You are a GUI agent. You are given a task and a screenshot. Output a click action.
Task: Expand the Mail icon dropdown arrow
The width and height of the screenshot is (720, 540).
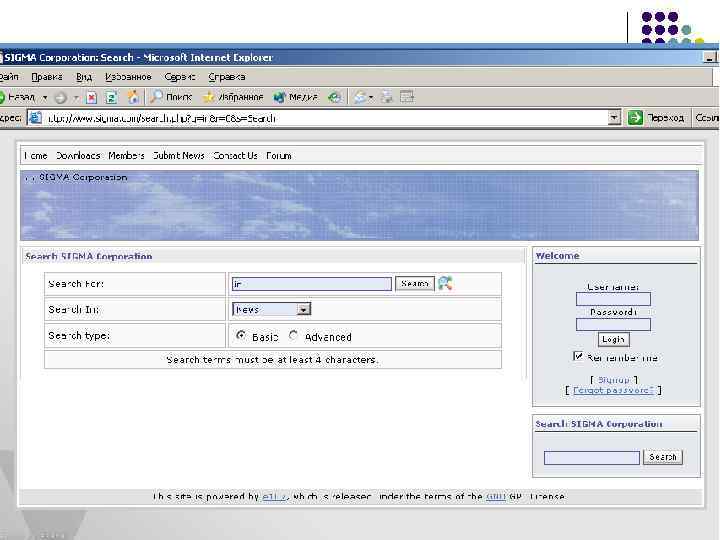tap(371, 97)
